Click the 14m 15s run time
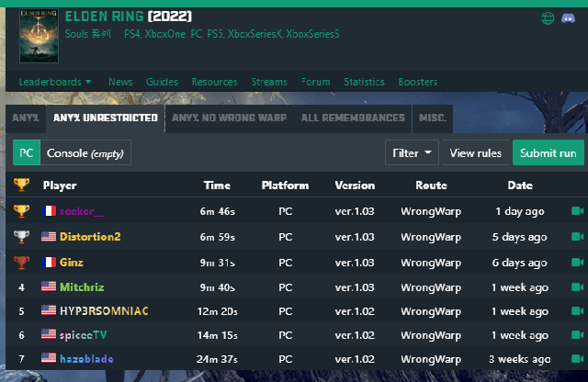The image size is (588, 382). 218,335
